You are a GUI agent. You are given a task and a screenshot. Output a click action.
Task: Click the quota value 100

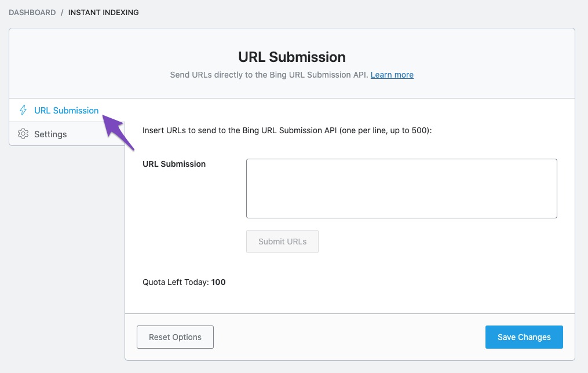coord(218,283)
